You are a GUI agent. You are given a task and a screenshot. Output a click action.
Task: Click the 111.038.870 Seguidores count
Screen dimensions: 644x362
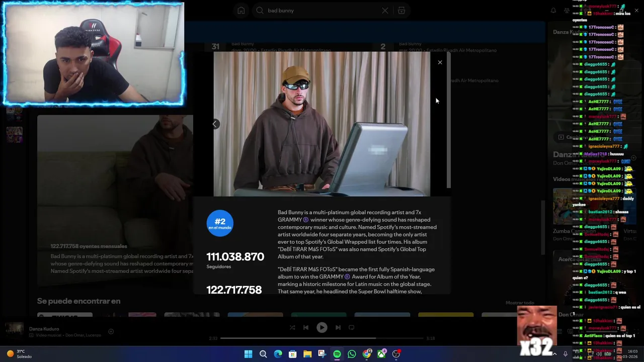[x=235, y=260]
